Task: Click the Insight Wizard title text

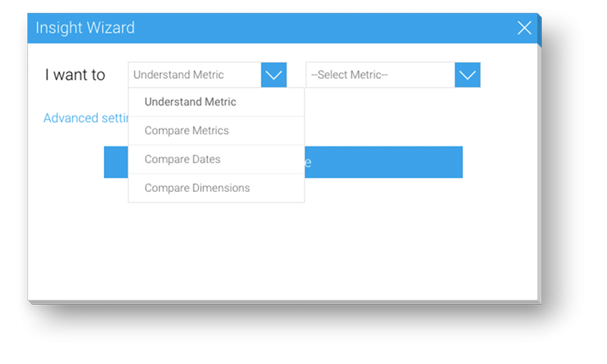Action: [x=85, y=29]
